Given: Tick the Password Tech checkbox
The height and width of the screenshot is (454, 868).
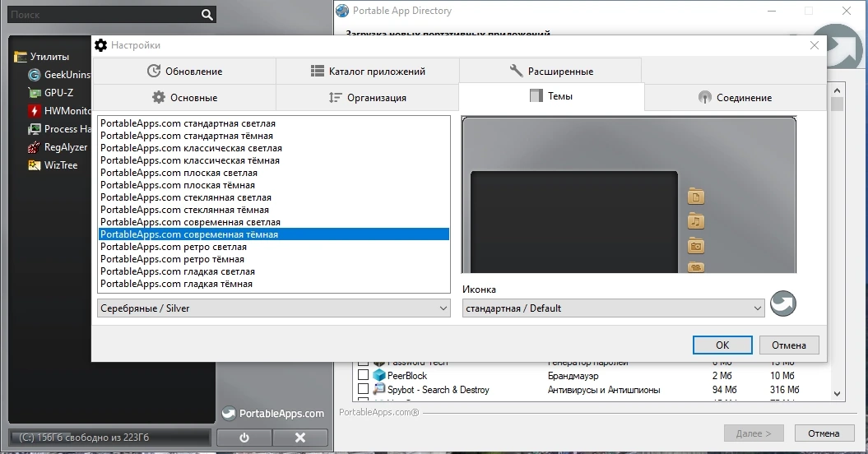Looking at the screenshot, I should tap(363, 362).
